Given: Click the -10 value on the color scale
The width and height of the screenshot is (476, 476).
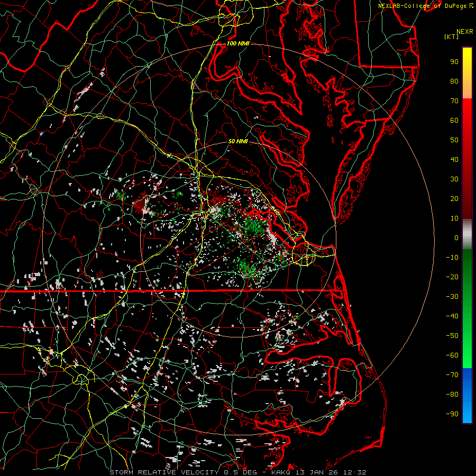Looking at the screenshot, I should point(452,258).
